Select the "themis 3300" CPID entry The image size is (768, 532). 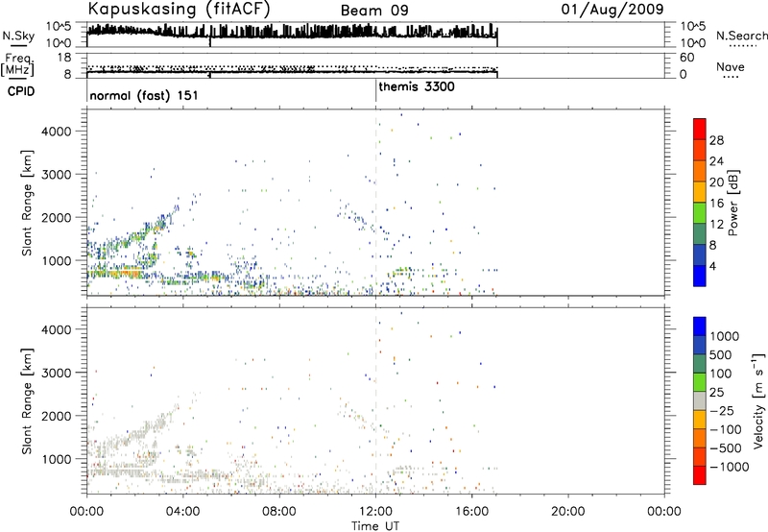(x=417, y=86)
